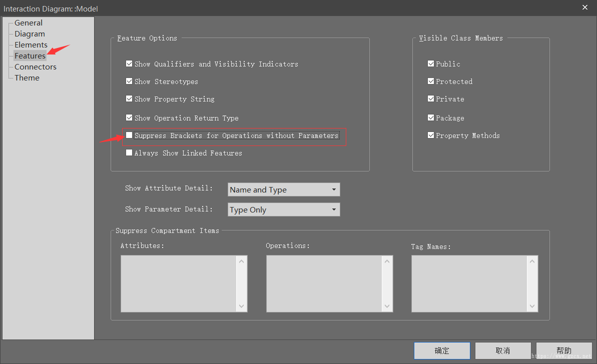
Task: Enable Suppress Brackets for Operations without Parameters
Action: [x=129, y=135]
